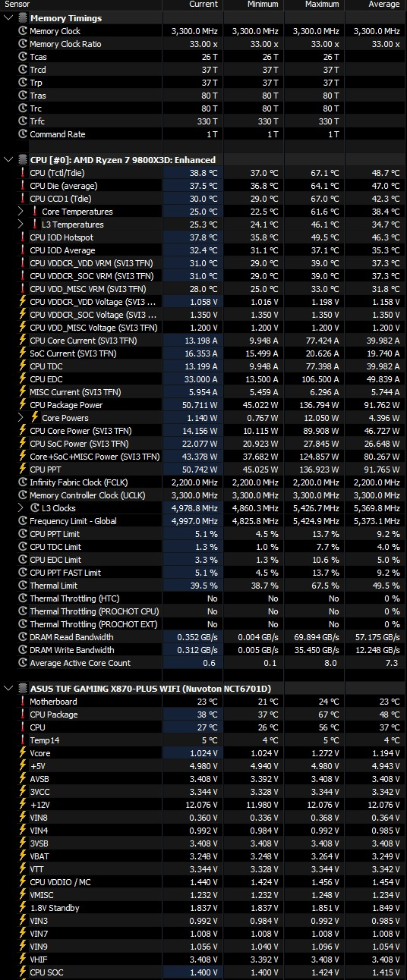This screenshot has width=407, height=980.
Task: Click thermometer icon beside CPU (Tctl/Tdie)
Action: coord(23,173)
